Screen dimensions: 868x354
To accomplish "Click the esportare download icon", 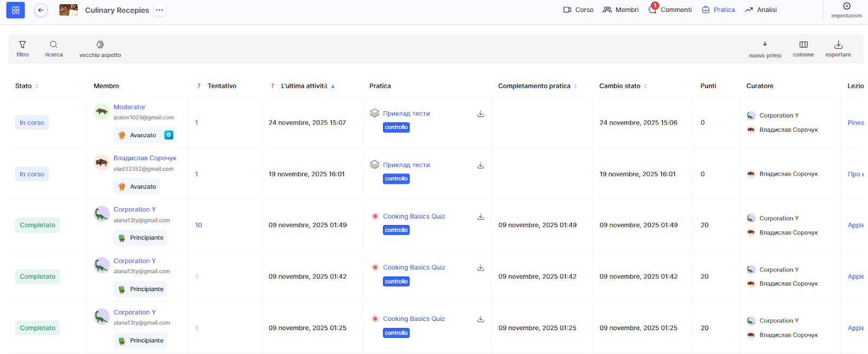I will click(838, 48).
